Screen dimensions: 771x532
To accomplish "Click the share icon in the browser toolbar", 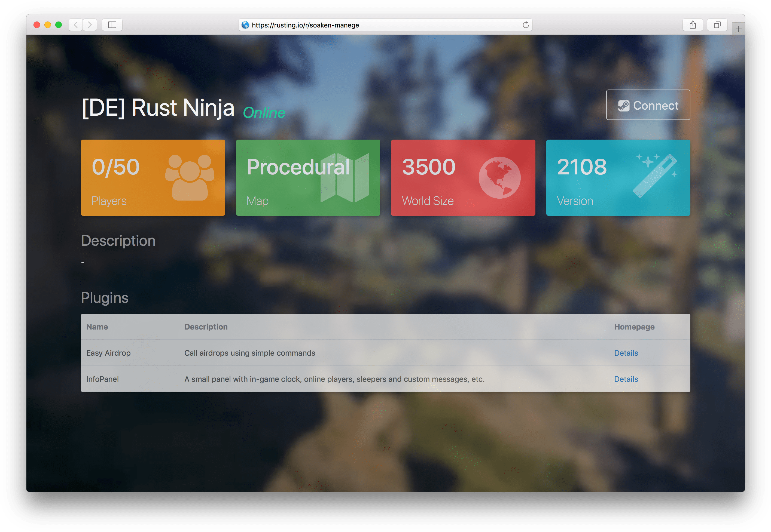I will (693, 25).
